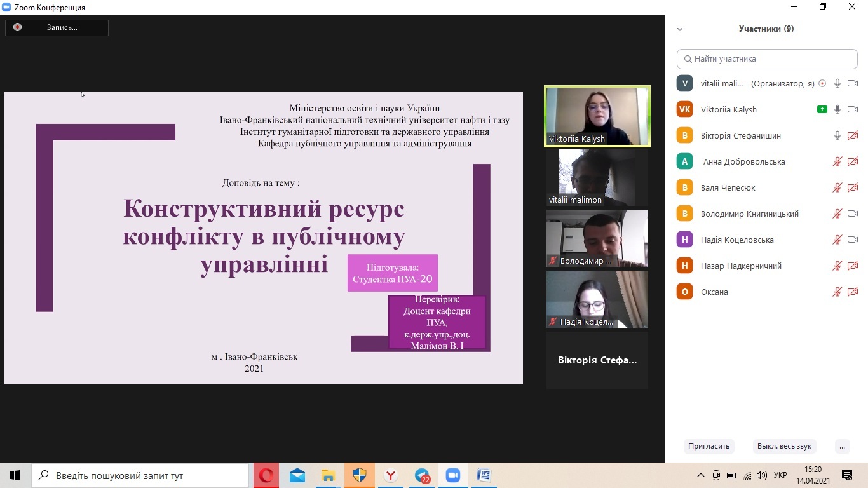The height and width of the screenshot is (488, 868).
Task: Open Microsoft Word from the taskbar
Action: point(484,475)
